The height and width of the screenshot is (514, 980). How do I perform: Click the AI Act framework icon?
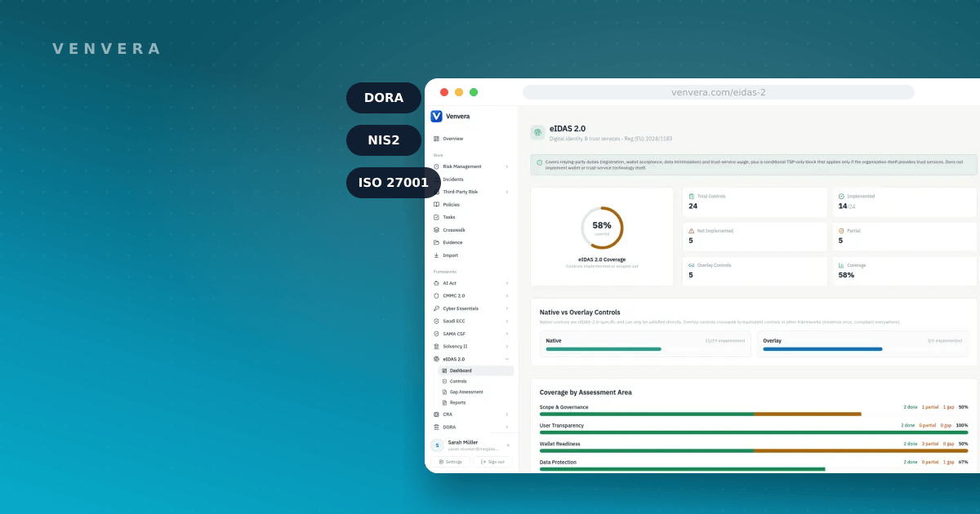point(436,283)
